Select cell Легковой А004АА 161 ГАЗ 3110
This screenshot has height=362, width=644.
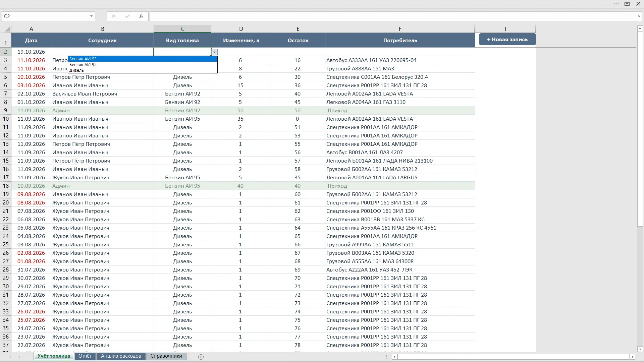(x=400, y=102)
